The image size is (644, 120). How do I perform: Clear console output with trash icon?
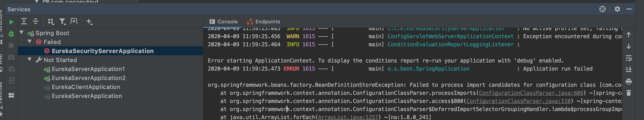click(x=628, y=93)
